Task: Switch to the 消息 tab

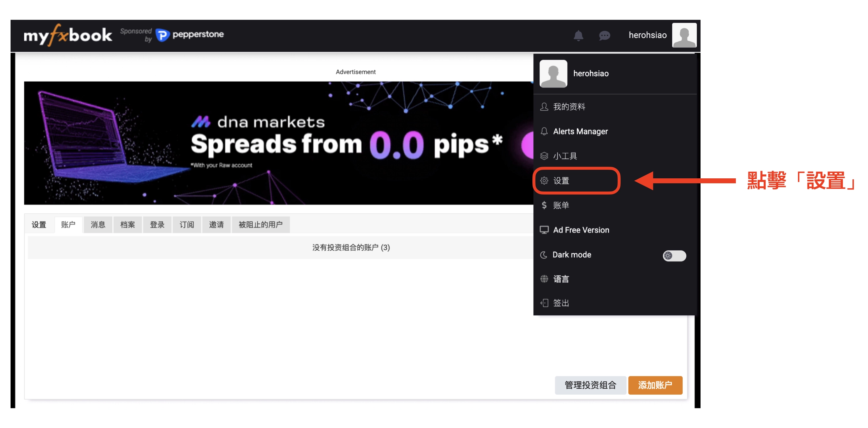Action: click(98, 225)
